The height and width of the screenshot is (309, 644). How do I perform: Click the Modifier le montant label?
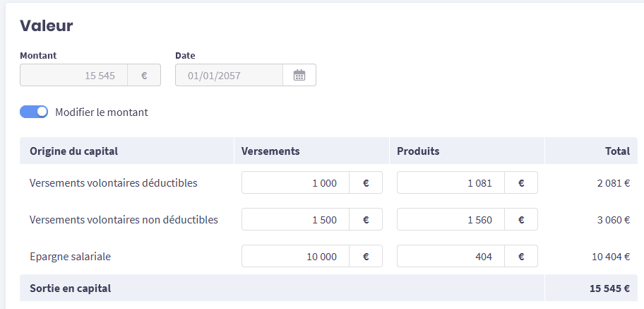click(x=102, y=112)
